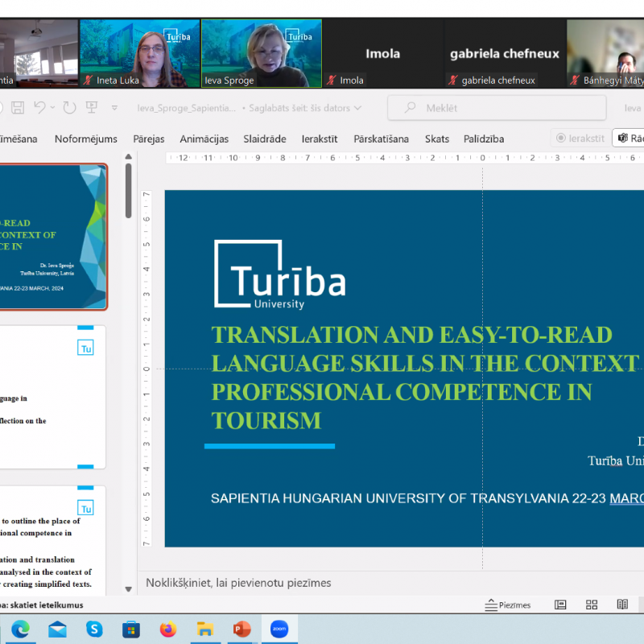Open the Pārejas ribbon tab
The width and height of the screenshot is (644, 644).
click(x=149, y=138)
